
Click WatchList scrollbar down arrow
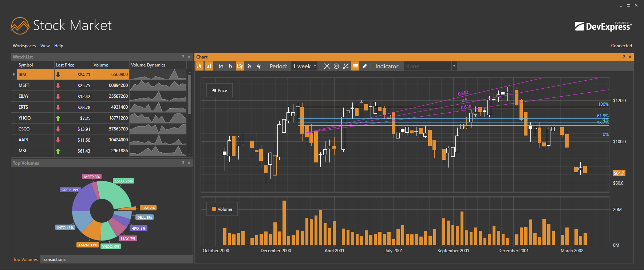point(189,154)
